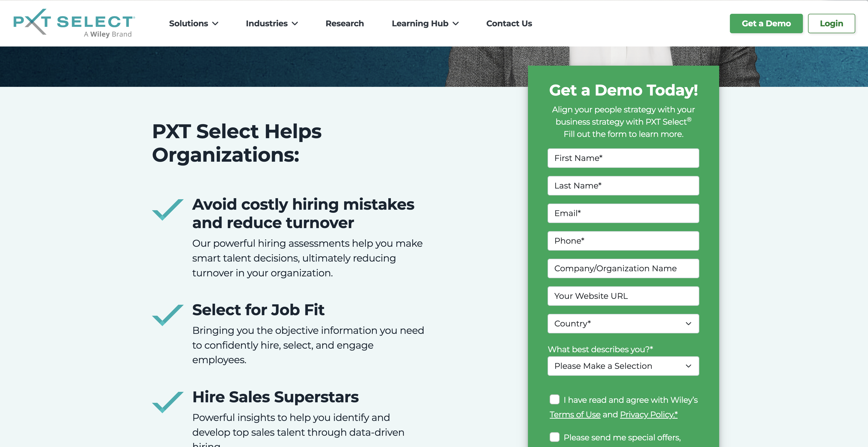The height and width of the screenshot is (447, 868).
Task: Click checkmark icon beside Select for Job Fit
Action: pos(167,315)
